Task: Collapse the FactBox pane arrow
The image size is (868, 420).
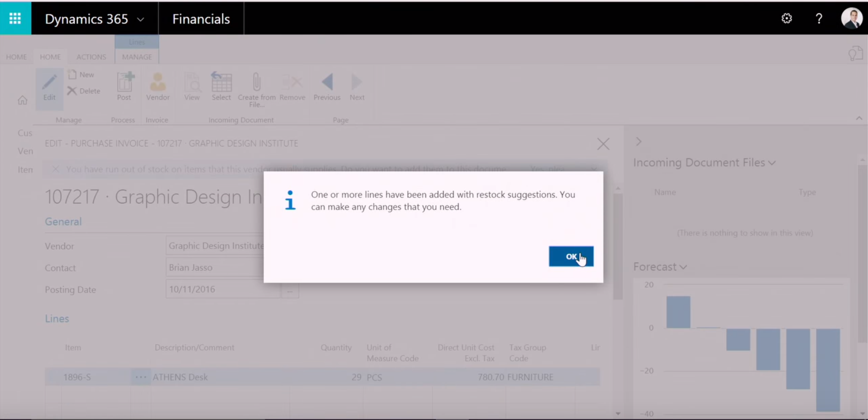Action: point(638,142)
